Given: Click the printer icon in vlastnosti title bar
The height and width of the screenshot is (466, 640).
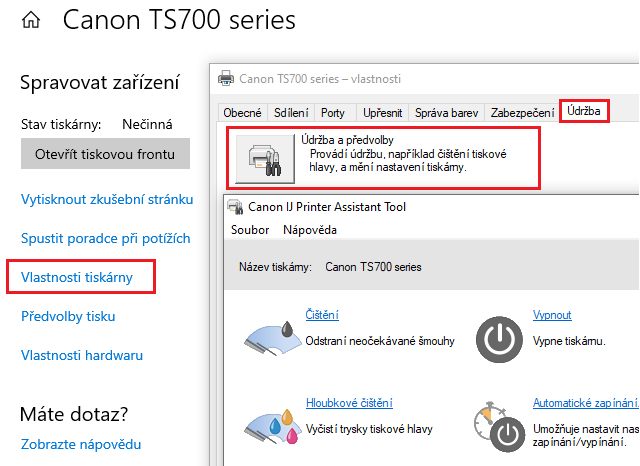Looking at the screenshot, I should pos(226,77).
